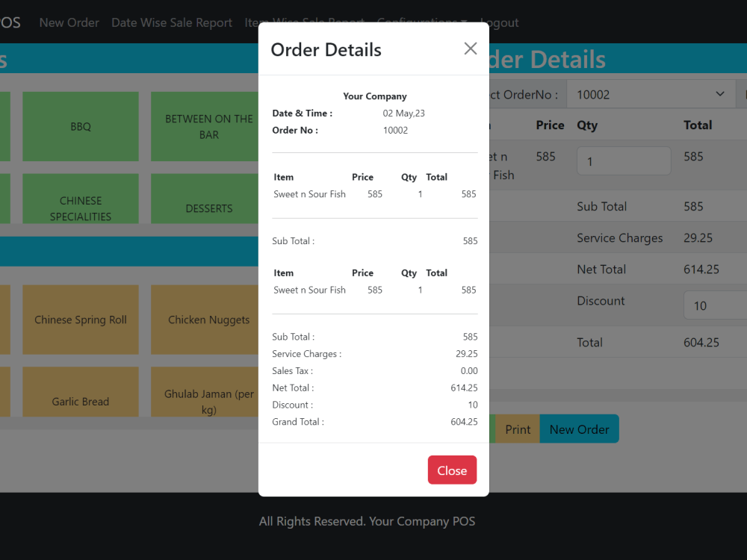
Task: Select BETWEEN ON THE BAR category
Action: (205, 127)
